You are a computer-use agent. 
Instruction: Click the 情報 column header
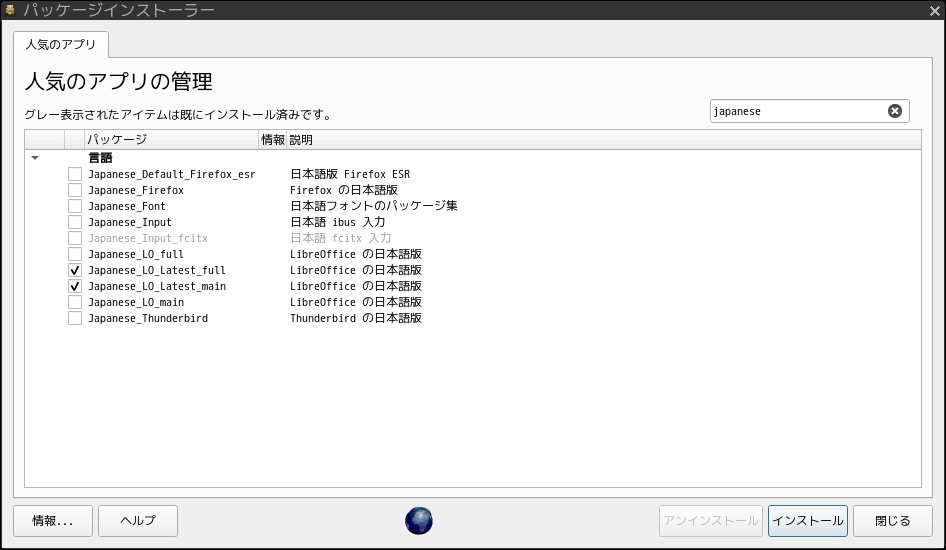(x=273, y=140)
